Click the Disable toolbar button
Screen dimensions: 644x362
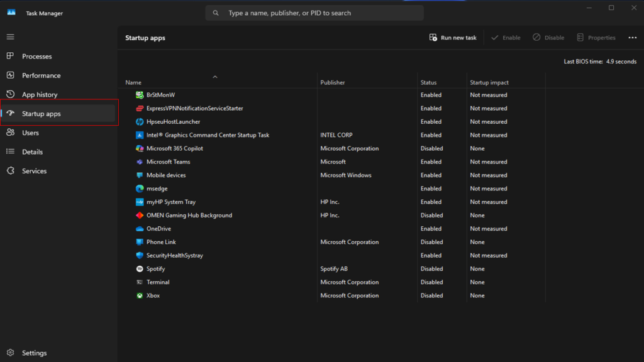[548, 38]
